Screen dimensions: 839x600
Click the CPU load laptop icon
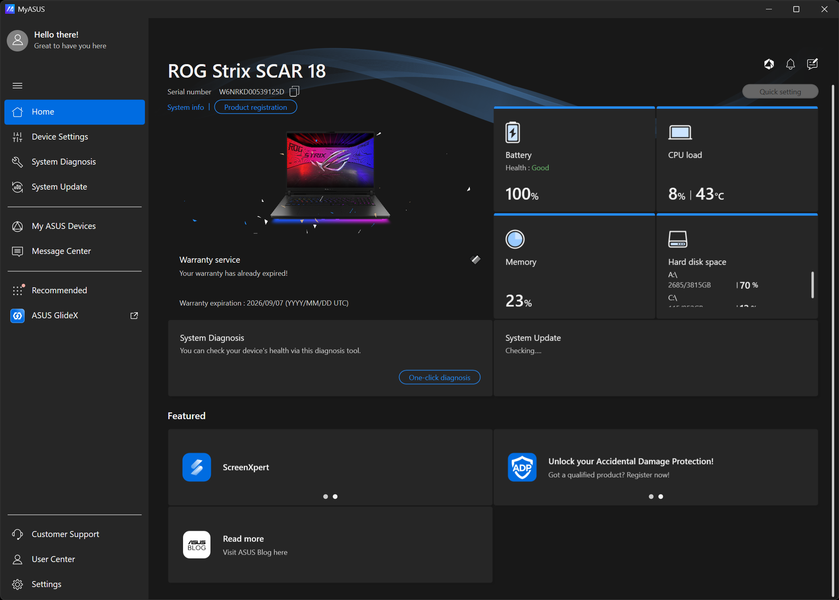pos(680,132)
